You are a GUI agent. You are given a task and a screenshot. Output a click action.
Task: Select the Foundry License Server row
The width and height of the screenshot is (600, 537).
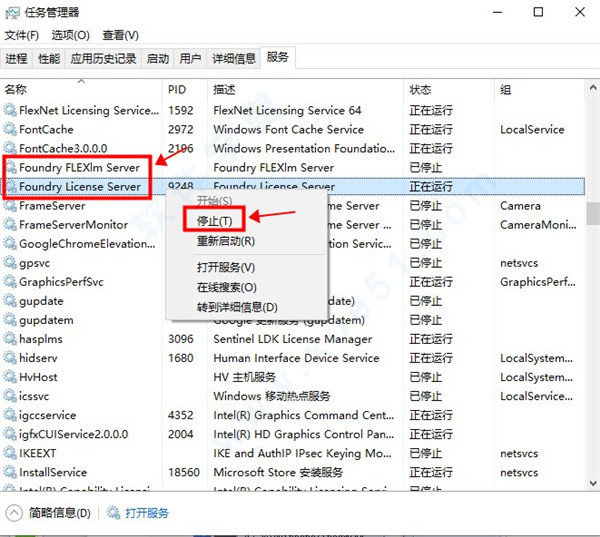[80, 187]
